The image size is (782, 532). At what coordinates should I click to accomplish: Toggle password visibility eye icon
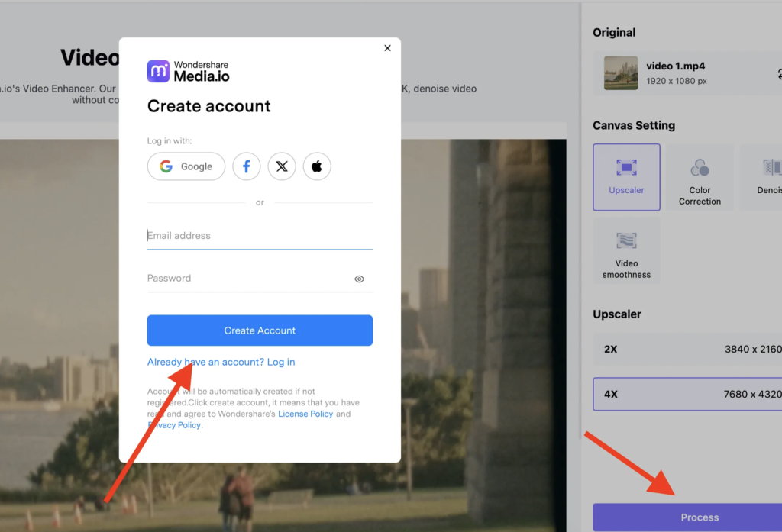359,279
